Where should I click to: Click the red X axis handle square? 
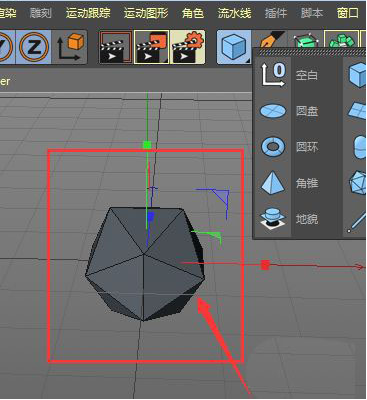[x=265, y=265]
